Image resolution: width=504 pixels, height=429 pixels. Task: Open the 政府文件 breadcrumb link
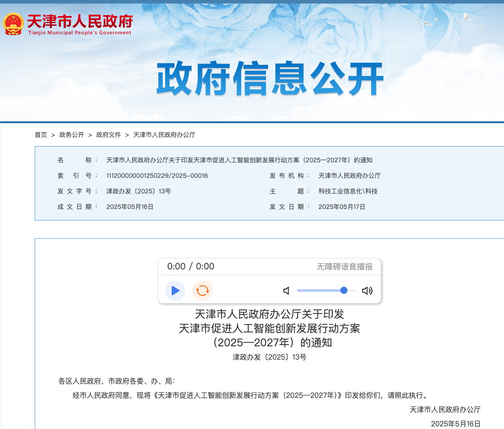click(x=108, y=135)
